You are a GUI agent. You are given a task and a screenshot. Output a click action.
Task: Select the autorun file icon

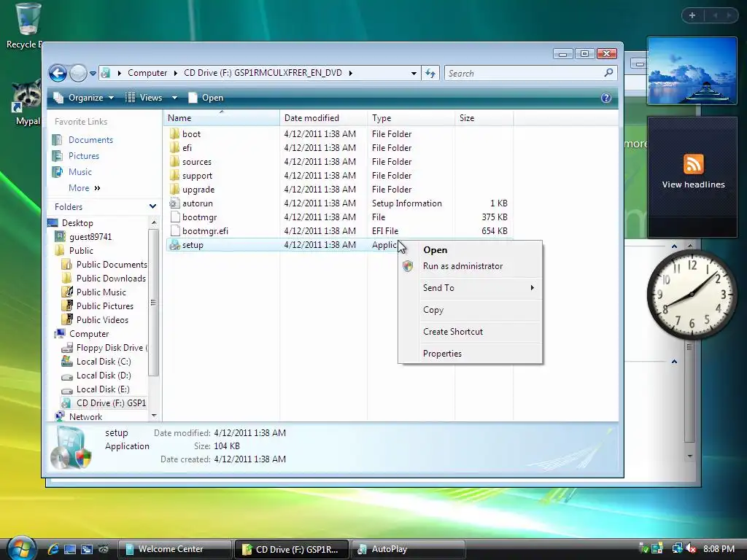(x=175, y=203)
